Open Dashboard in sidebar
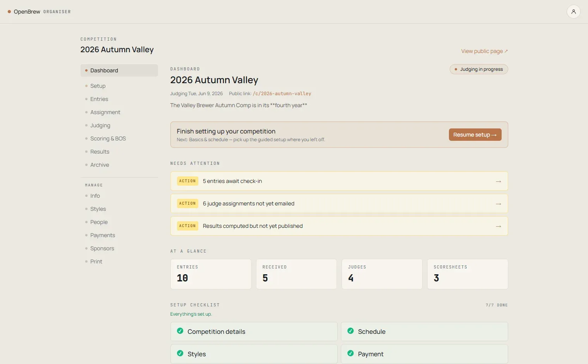588x364 pixels. pyautogui.click(x=119, y=70)
